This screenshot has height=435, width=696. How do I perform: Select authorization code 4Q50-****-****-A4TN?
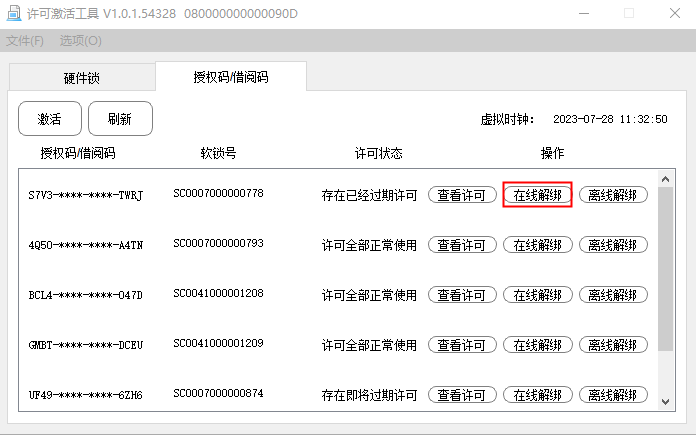point(86,245)
